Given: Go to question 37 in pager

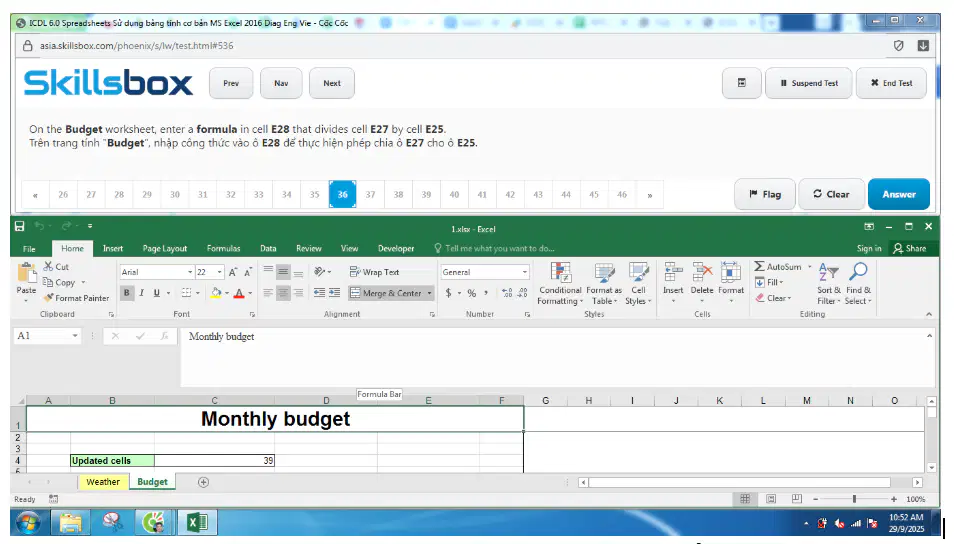Looking at the screenshot, I should (371, 195).
